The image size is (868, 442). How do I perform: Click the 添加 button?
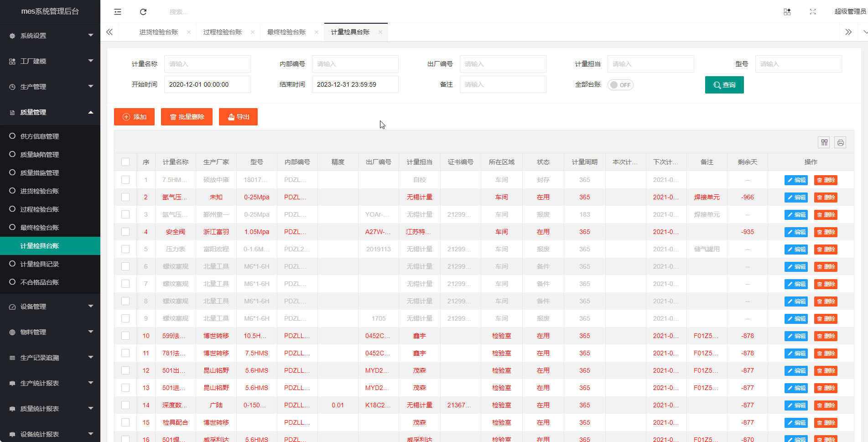tap(134, 117)
